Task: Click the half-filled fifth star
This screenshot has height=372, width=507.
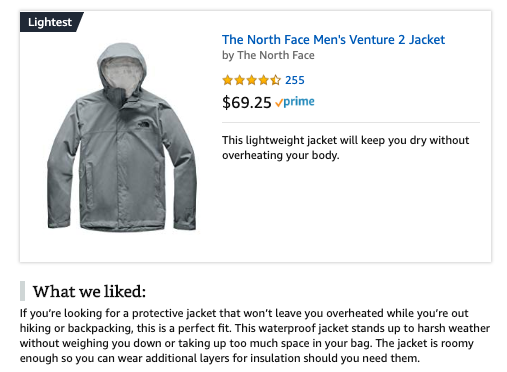Action: click(275, 80)
